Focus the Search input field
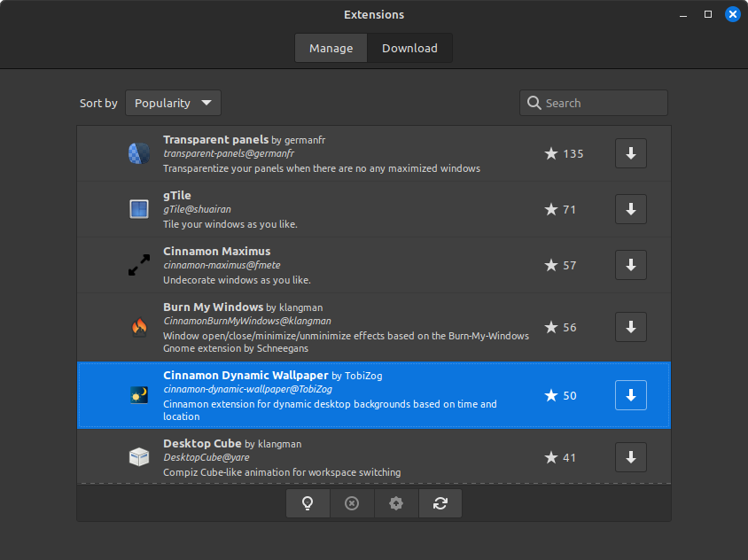748x560 pixels. pos(594,103)
